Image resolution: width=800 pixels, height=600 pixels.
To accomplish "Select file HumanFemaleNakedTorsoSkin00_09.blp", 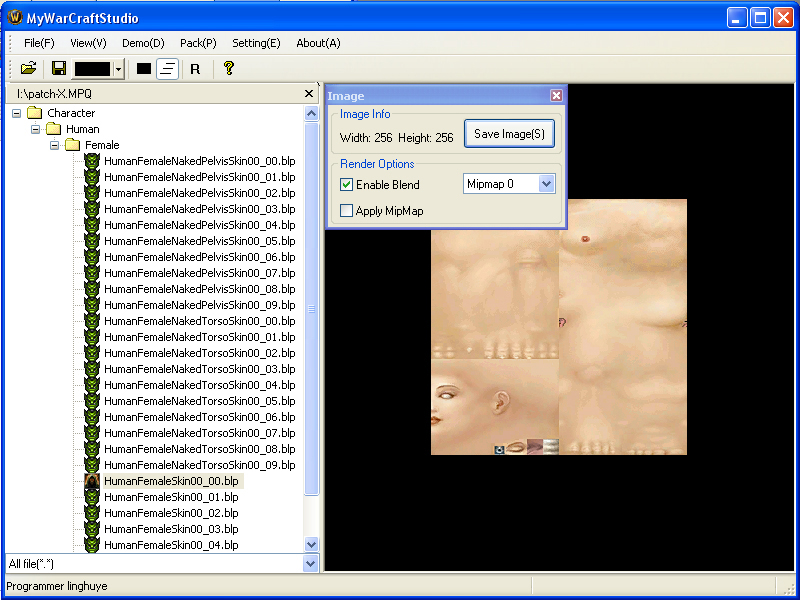I will (x=199, y=465).
